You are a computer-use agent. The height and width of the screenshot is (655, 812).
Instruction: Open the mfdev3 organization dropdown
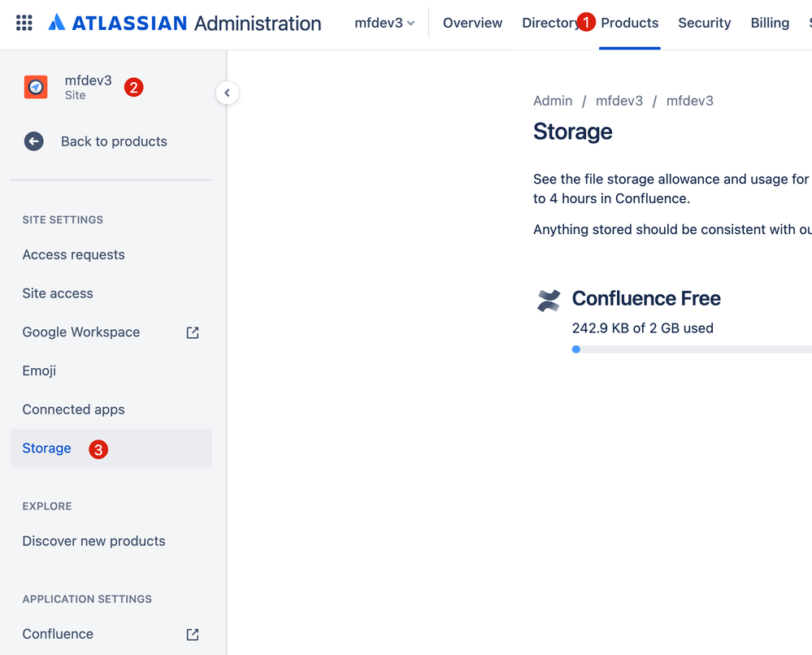coord(384,23)
